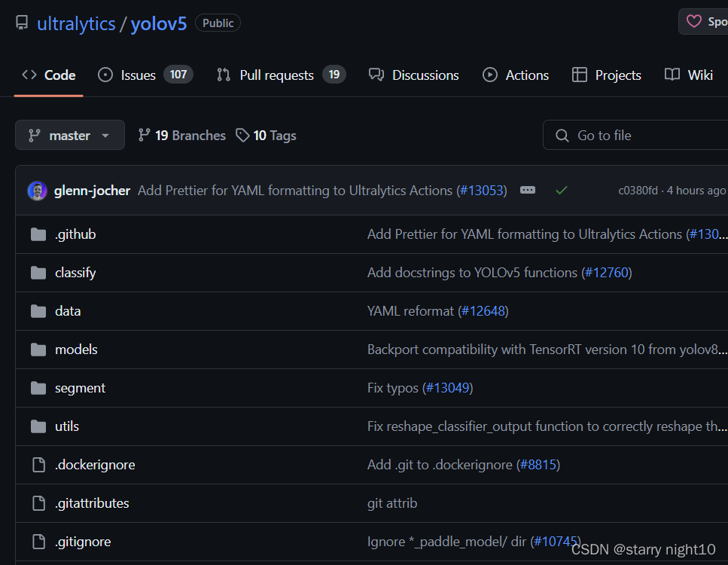
Task: Open the TensorRT backport commit message
Action: tap(547, 350)
